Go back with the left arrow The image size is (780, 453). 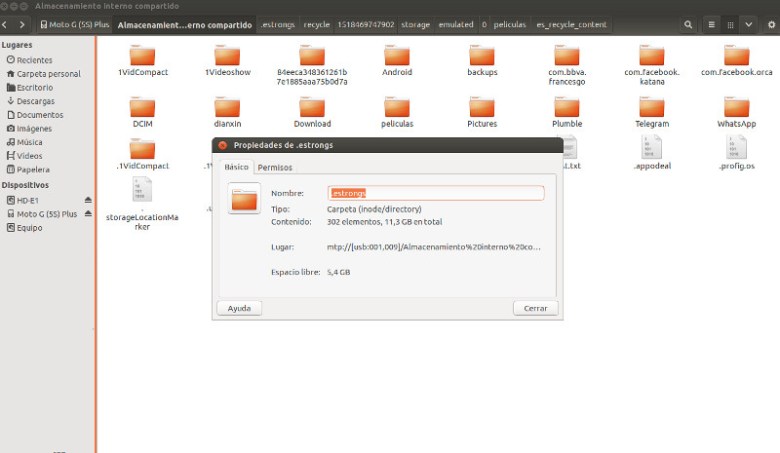point(7,24)
